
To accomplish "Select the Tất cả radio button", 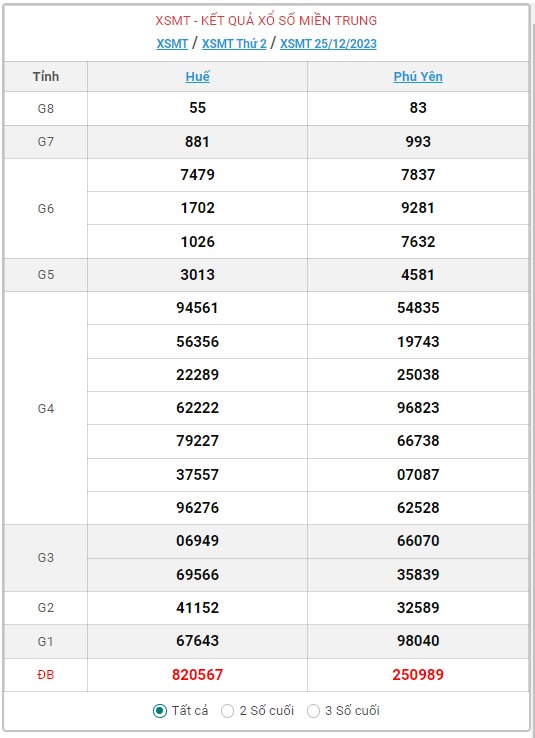I will [x=160, y=711].
